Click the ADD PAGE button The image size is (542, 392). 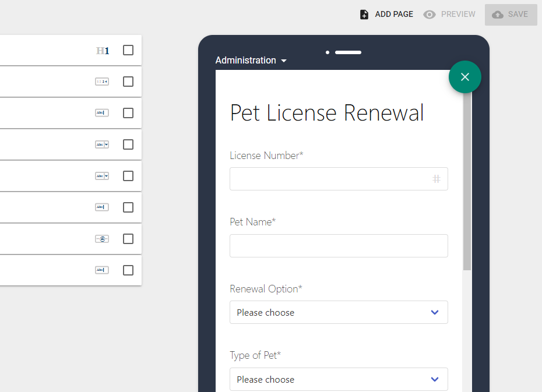click(386, 15)
